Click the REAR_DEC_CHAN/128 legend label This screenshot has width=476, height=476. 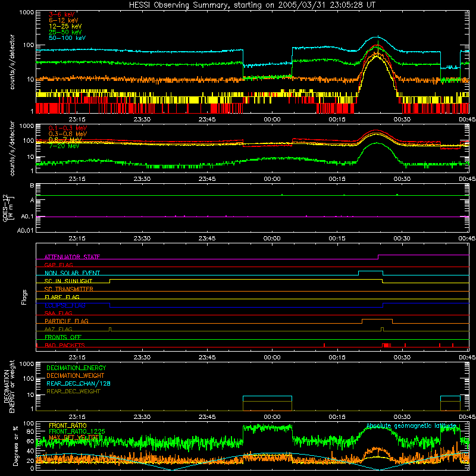79,383
